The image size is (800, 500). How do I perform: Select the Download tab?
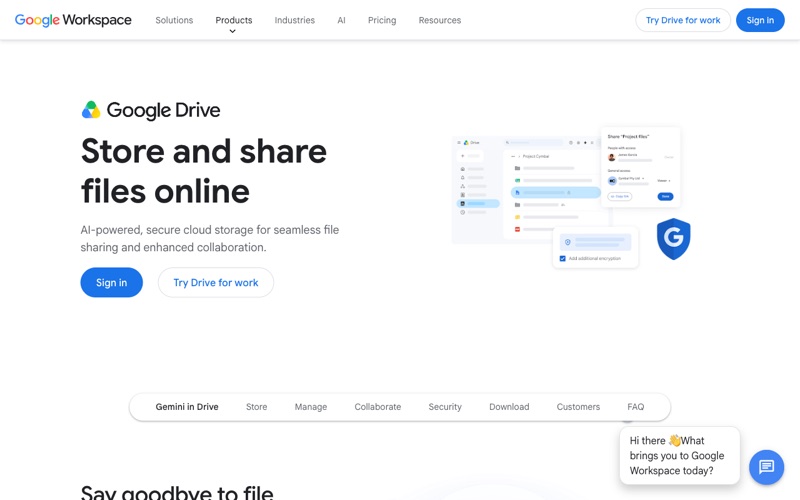(509, 407)
